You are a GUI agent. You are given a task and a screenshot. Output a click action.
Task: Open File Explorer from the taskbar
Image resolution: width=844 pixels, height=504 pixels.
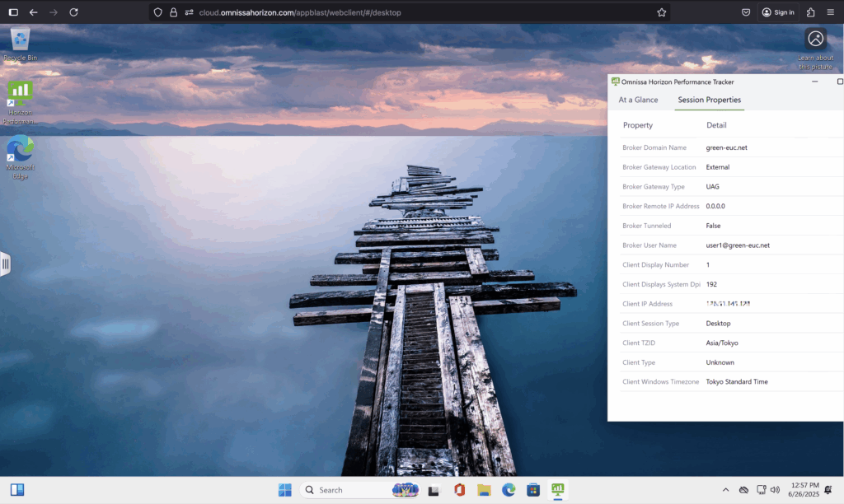[484, 490]
